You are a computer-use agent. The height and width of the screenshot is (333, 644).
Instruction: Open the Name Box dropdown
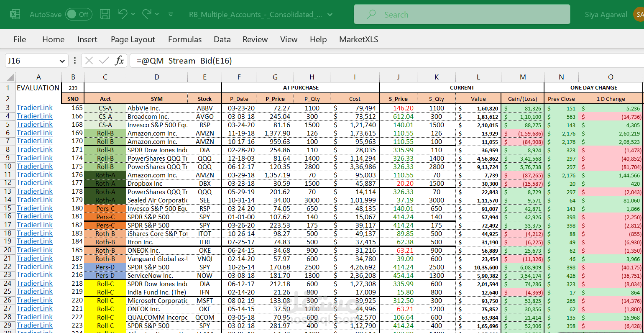(x=62, y=60)
